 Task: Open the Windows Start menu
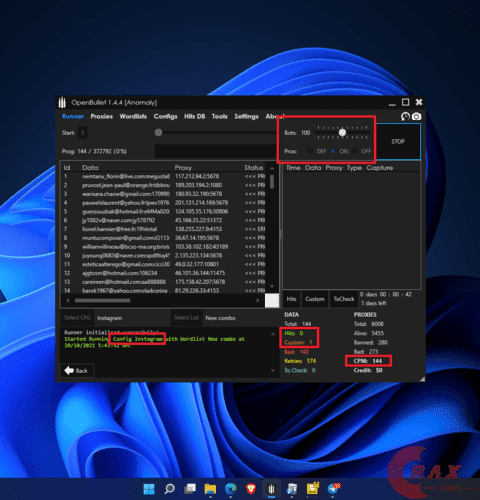point(149,489)
